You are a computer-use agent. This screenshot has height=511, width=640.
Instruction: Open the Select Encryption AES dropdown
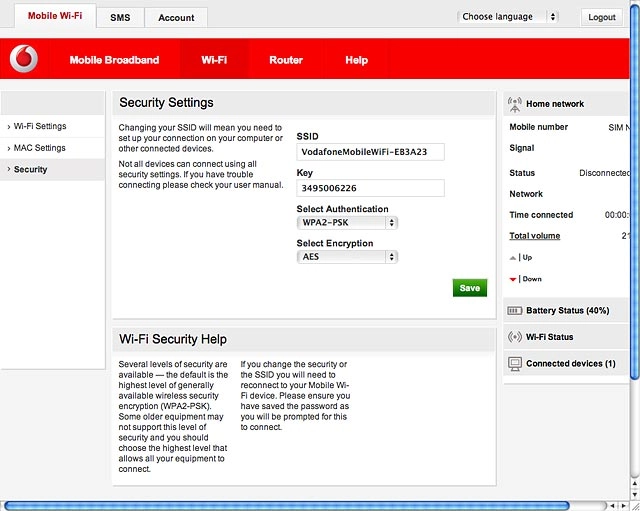coord(347,257)
